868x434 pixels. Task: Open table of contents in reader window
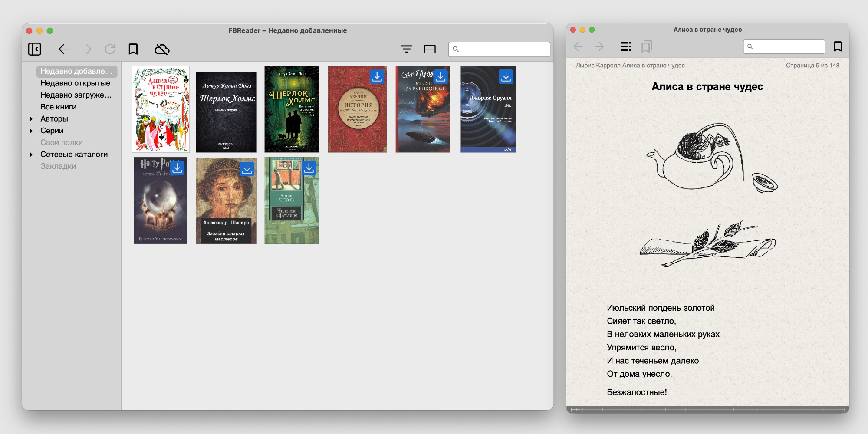pyautogui.click(x=625, y=46)
